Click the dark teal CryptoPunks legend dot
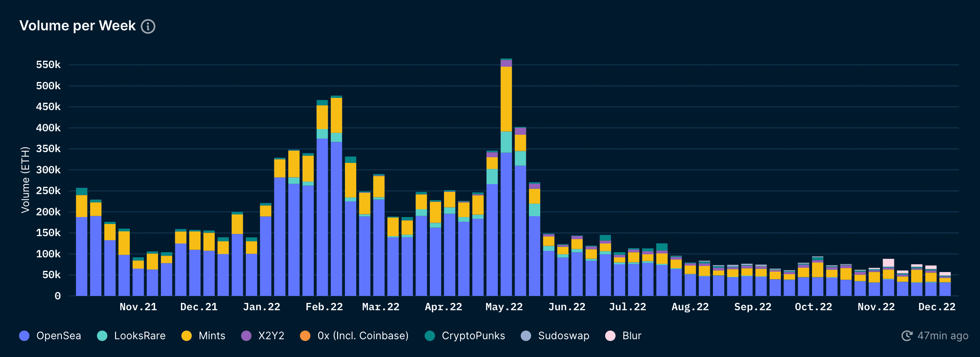 coord(430,336)
